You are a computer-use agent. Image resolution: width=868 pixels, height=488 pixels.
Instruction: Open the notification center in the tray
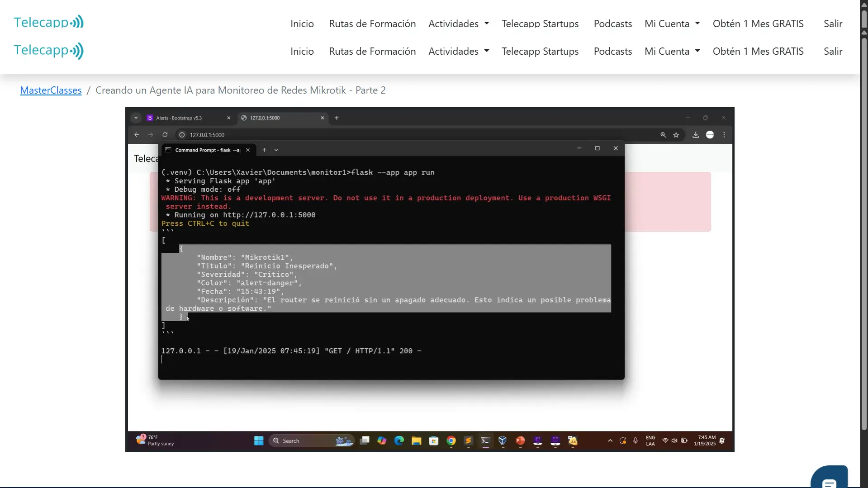coord(722,441)
